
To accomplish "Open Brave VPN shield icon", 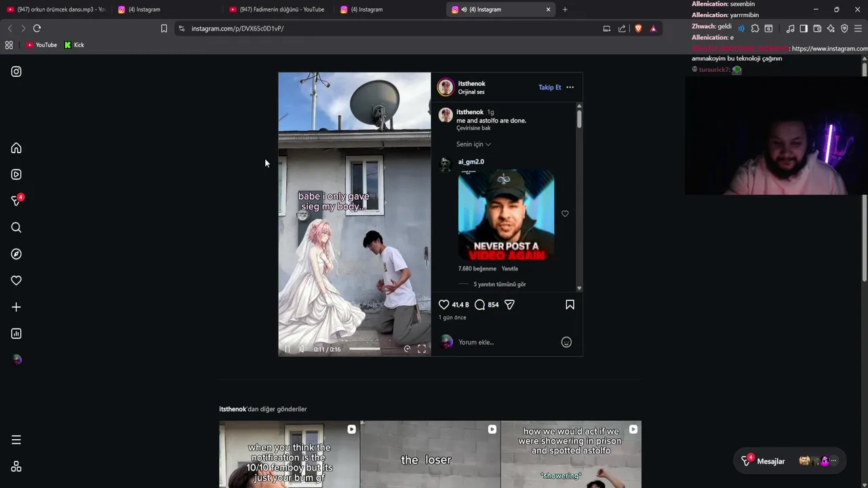I will [844, 28].
